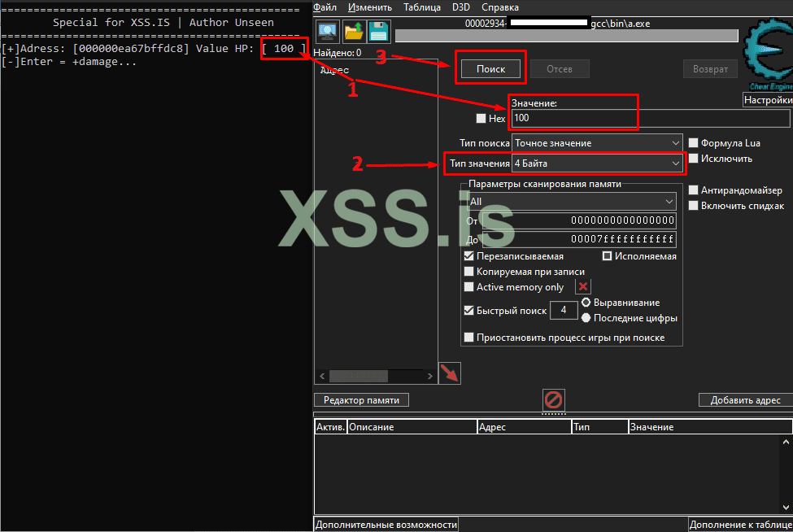Click console address 000000ea67bffdc8 text
The image size is (793, 532).
tap(130, 49)
